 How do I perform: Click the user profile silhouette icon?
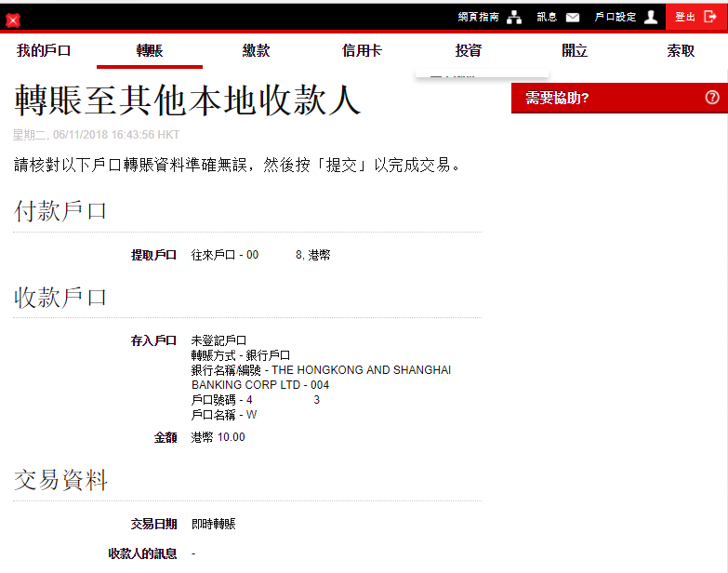point(651,17)
